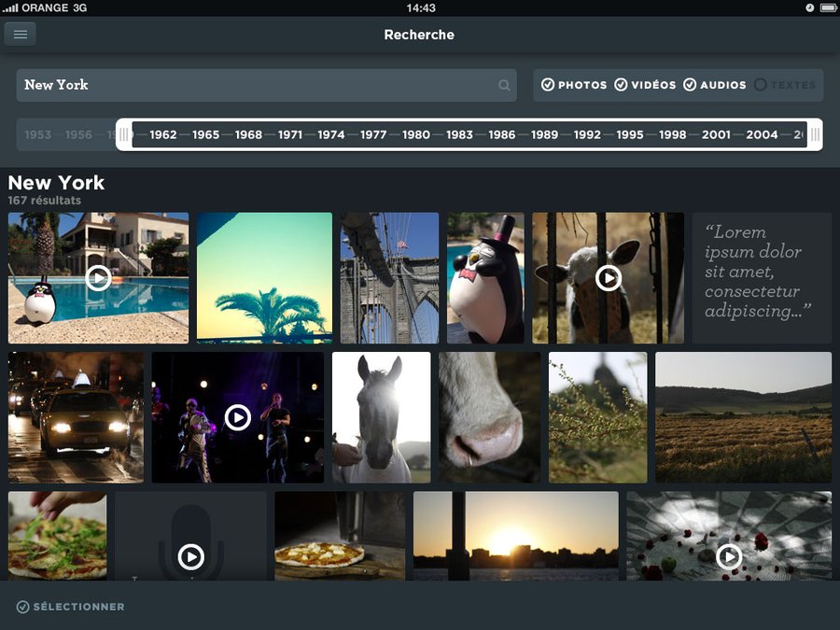Select year 2001 on the timeline
This screenshot has height=630, width=840.
pyautogui.click(x=716, y=134)
